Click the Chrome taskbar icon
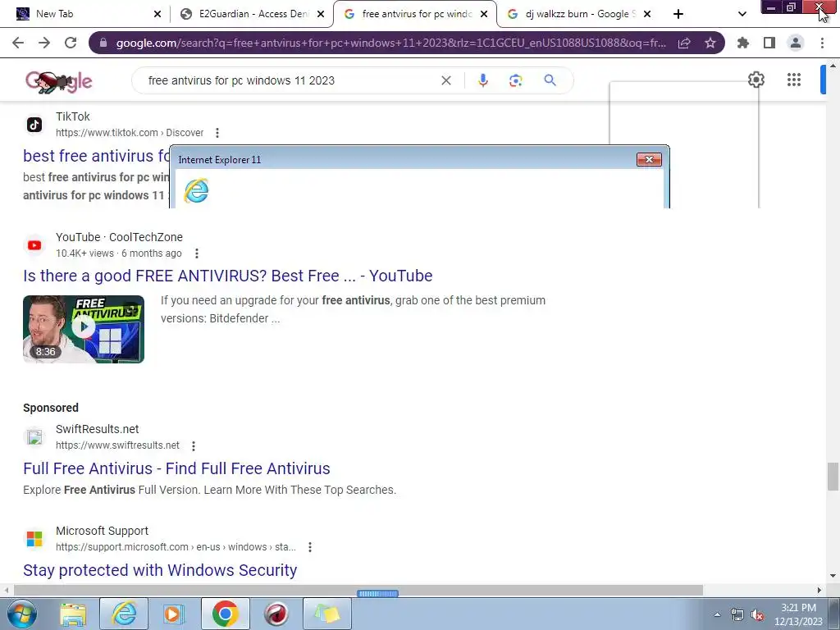 click(226, 614)
